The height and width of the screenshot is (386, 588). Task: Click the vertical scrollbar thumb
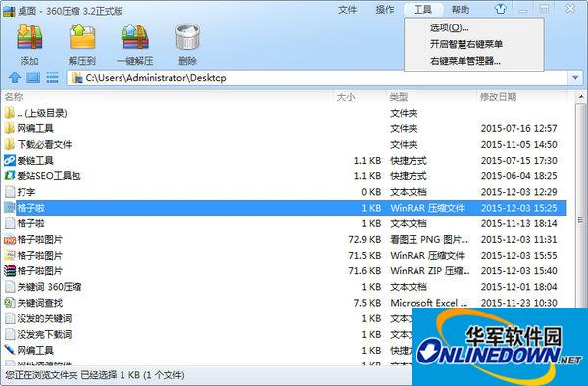tap(580, 220)
